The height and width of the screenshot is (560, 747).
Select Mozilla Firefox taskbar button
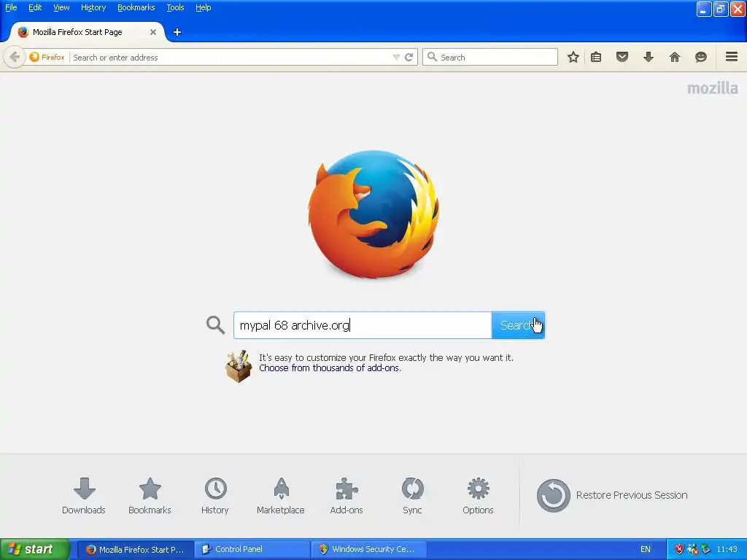[x=135, y=549]
